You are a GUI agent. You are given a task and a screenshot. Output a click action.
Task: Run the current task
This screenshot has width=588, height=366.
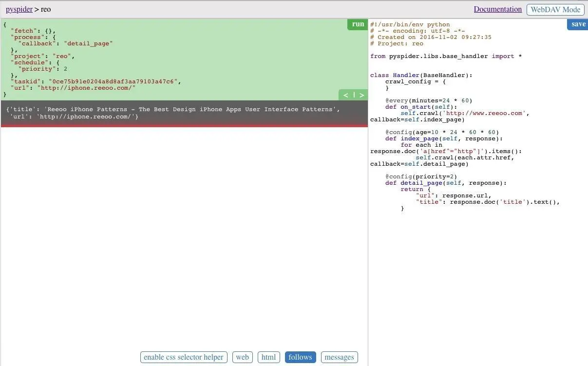(358, 24)
